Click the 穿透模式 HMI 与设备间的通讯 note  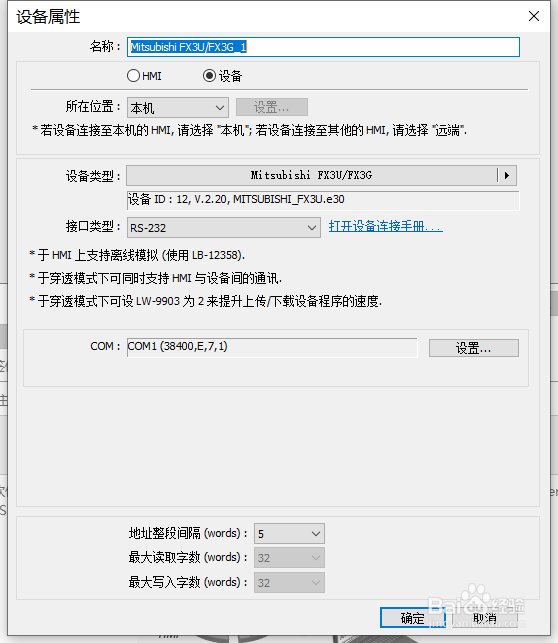[155, 278]
